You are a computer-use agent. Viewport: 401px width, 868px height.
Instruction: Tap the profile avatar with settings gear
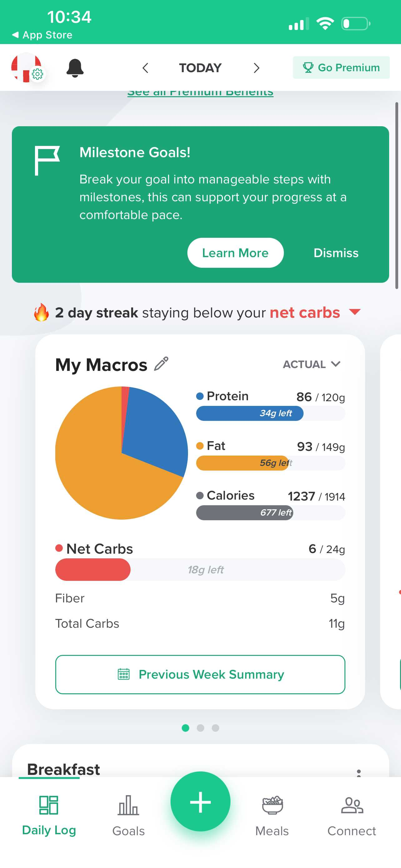(27, 67)
